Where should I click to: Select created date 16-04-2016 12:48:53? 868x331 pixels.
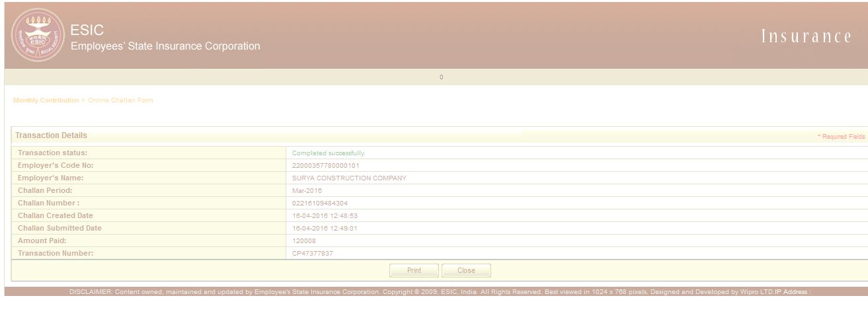[325, 216]
